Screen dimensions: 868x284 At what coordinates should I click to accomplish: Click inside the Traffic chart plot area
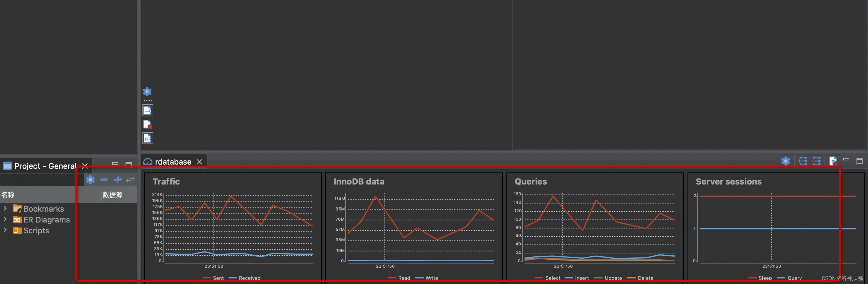(239, 228)
